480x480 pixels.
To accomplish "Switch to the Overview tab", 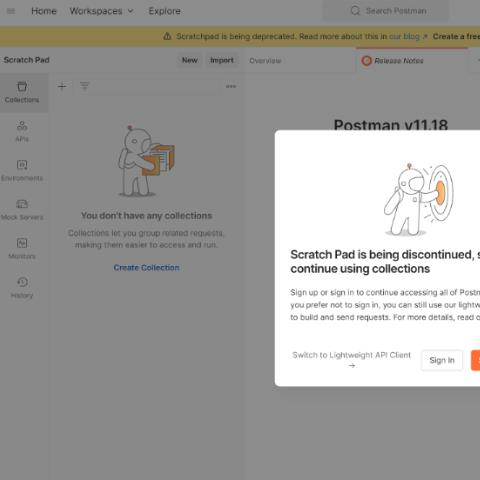I will (x=265, y=61).
